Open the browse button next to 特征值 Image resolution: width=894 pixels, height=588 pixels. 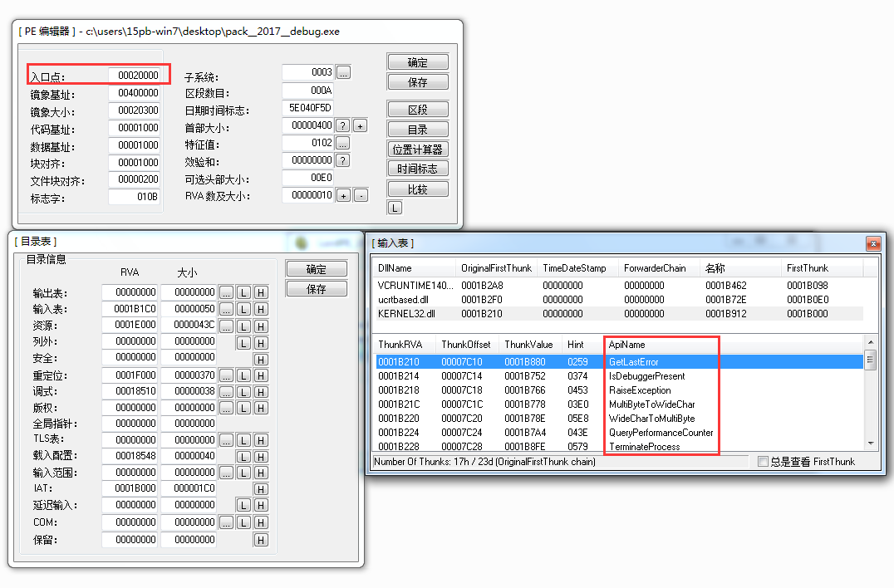click(x=342, y=143)
